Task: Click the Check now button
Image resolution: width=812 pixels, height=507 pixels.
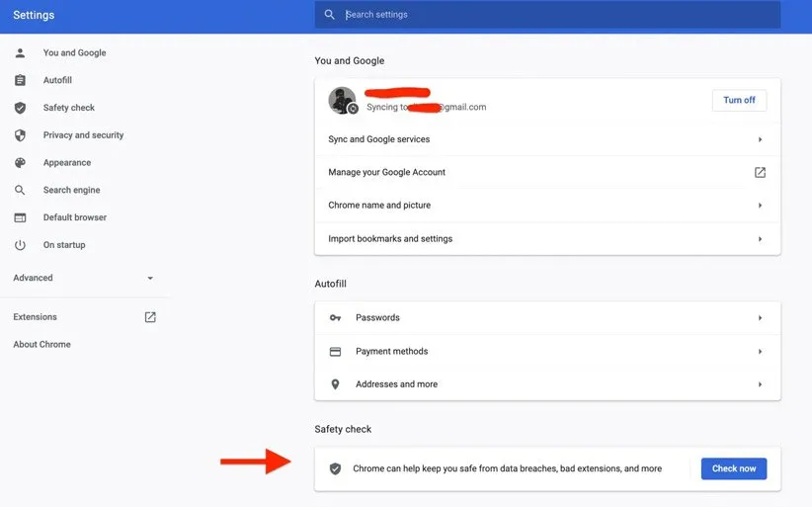Action: [x=733, y=468]
